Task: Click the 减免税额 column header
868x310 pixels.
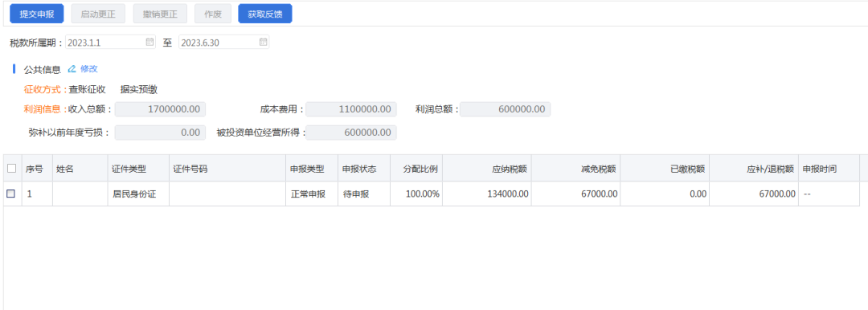Action: 575,169
